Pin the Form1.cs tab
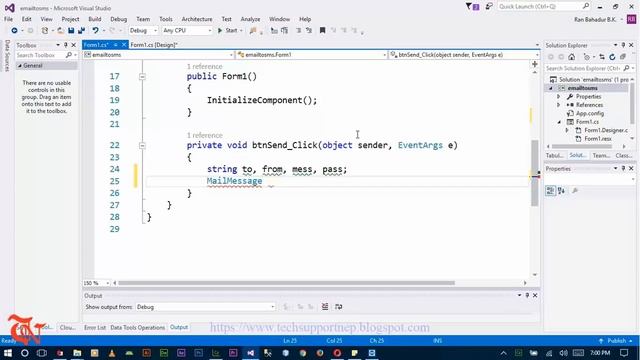This screenshot has width=640, height=360. 116,45
